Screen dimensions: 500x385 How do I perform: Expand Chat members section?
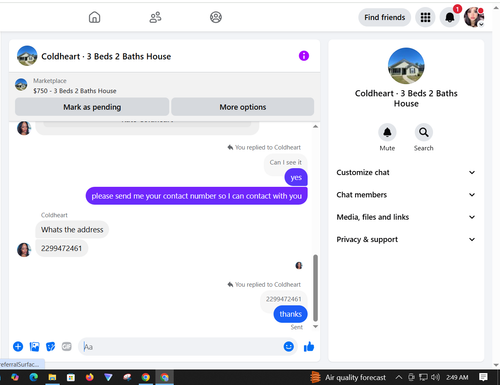(406, 195)
